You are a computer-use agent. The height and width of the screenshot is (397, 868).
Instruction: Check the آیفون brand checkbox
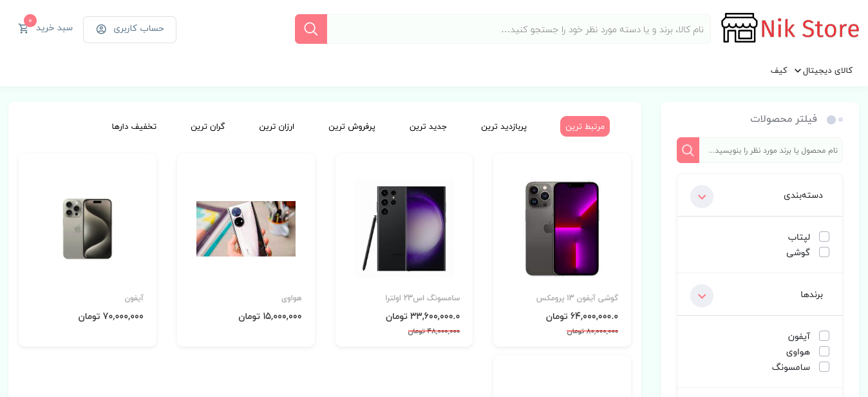pos(824,336)
